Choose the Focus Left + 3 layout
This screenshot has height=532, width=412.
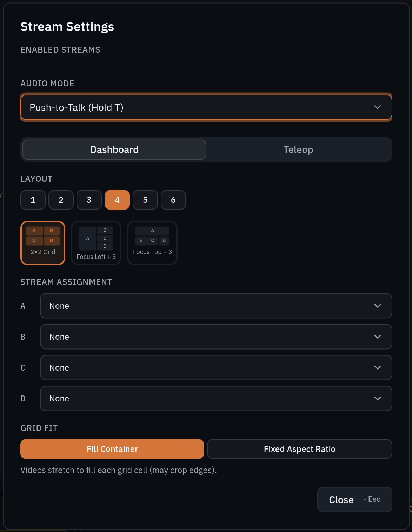(x=96, y=243)
